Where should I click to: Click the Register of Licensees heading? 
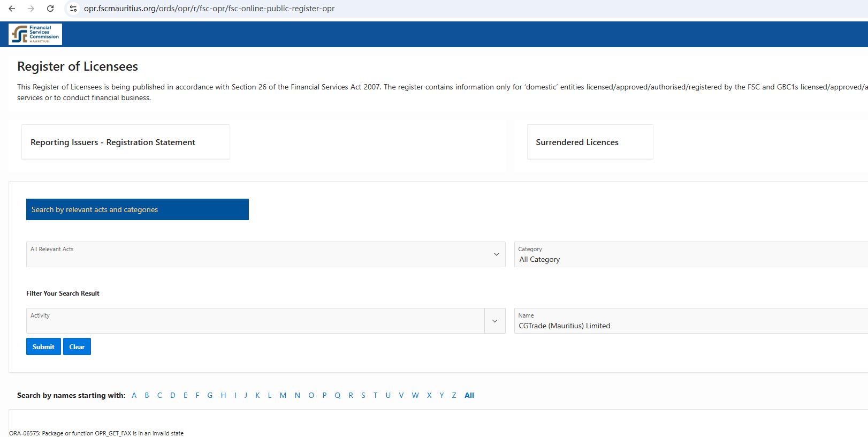click(78, 66)
